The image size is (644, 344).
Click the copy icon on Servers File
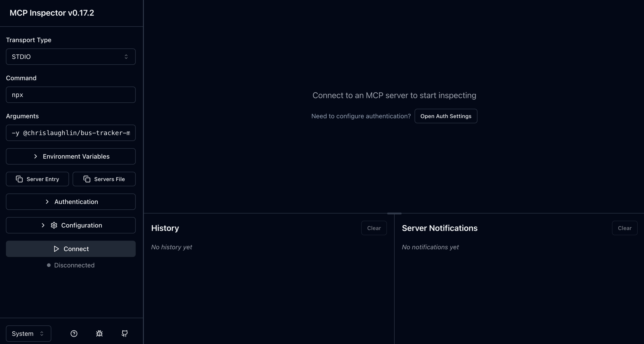pyautogui.click(x=87, y=179)
